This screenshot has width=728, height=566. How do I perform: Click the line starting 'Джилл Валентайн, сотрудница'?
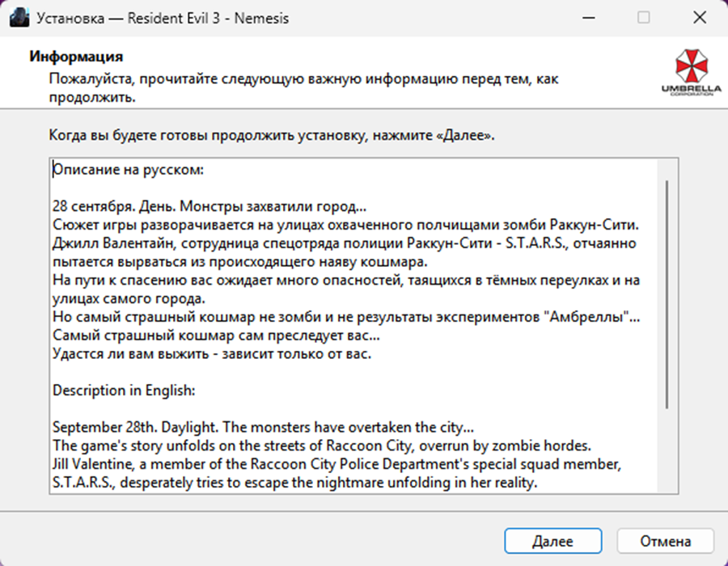(x=344, y=243)
